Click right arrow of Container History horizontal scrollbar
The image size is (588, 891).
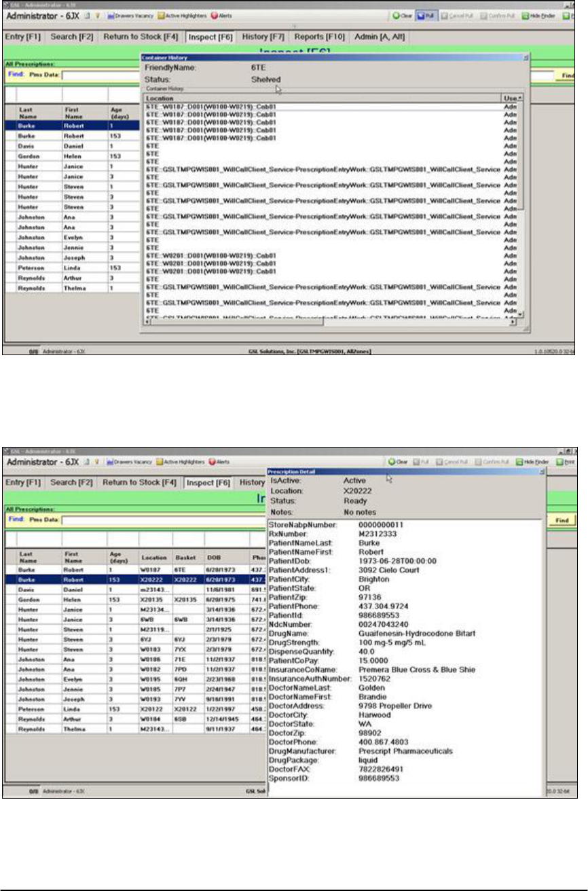click(513, 323)
